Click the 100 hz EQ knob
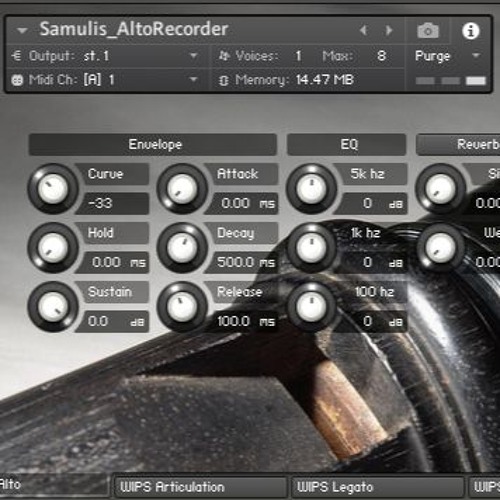 click(311, 307)
